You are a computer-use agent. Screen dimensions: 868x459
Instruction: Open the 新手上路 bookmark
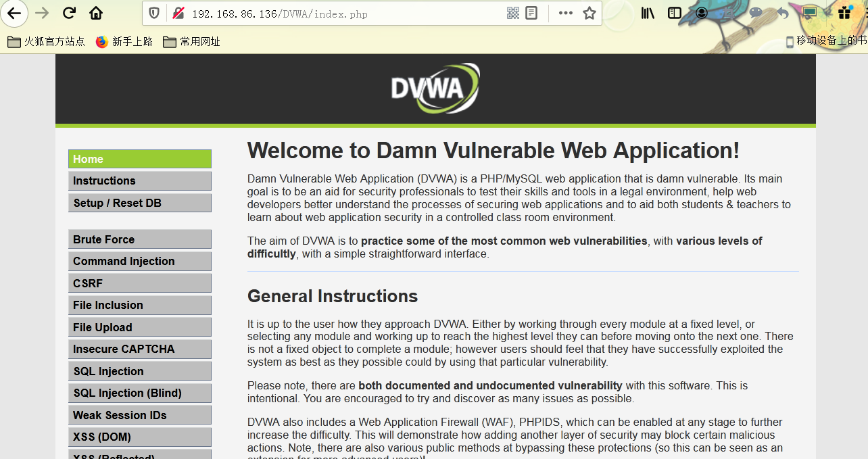point(124,41)
